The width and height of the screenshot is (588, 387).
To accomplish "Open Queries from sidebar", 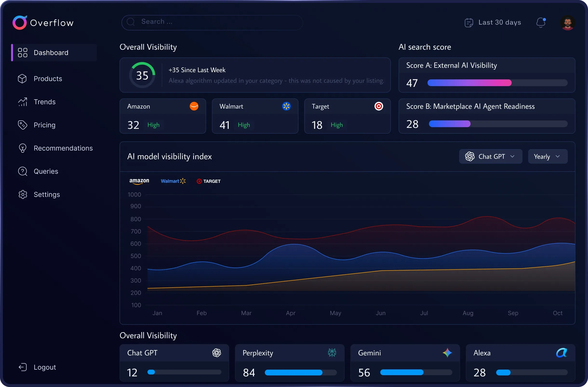I will click(x=46, y=171).
